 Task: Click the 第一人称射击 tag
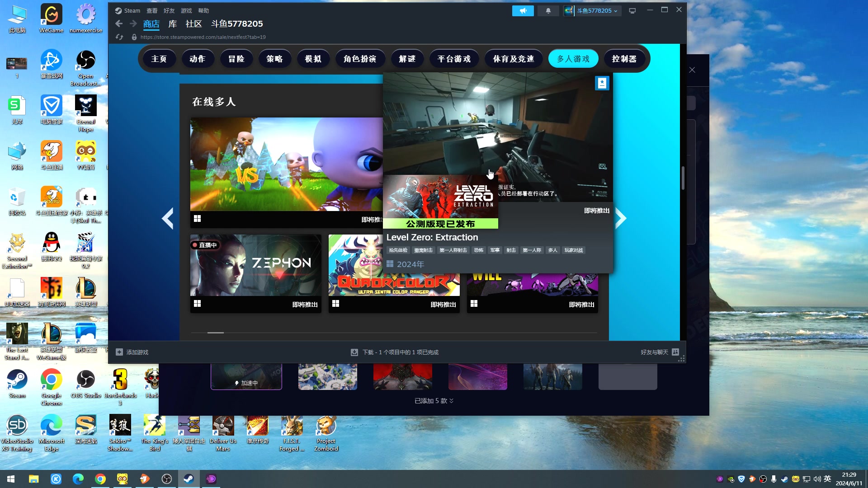pos(453,250)
